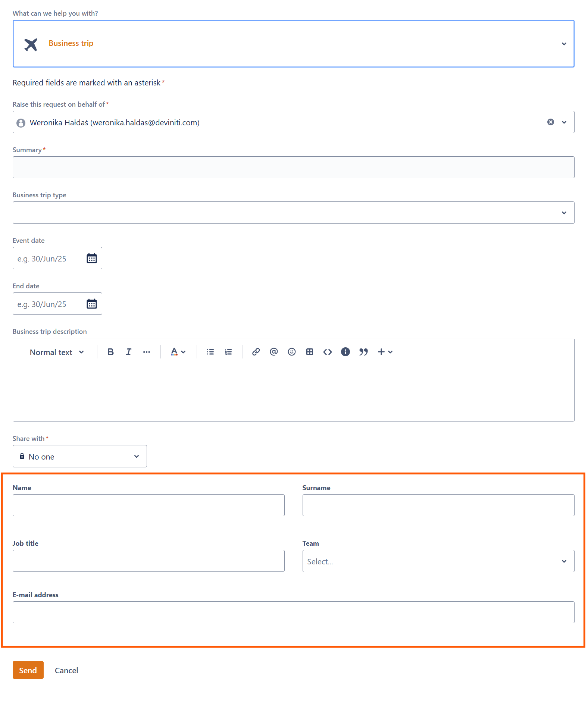This screenshot has width=588, height=702.
Task: Insert a quote block
Action: 363,352
